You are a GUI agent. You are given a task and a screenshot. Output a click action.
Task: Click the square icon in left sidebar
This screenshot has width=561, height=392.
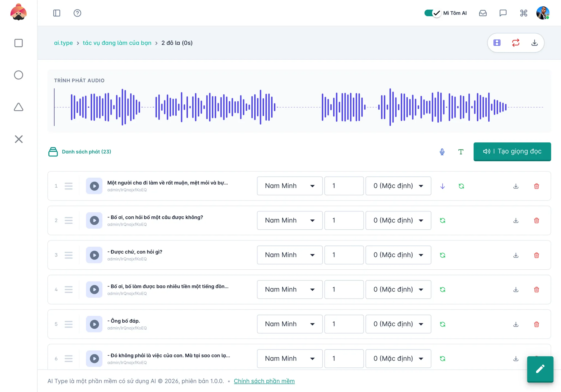coord(18,43)
